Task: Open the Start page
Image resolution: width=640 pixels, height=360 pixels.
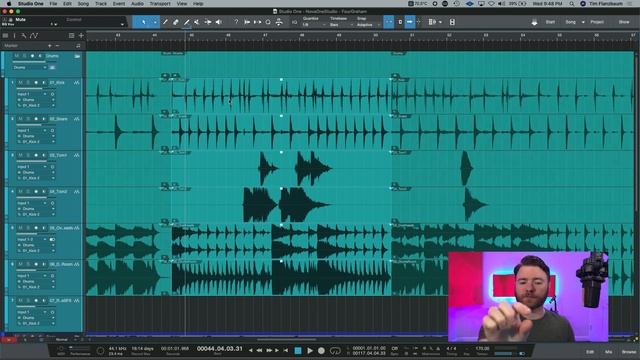Action: tap(550, 22)
